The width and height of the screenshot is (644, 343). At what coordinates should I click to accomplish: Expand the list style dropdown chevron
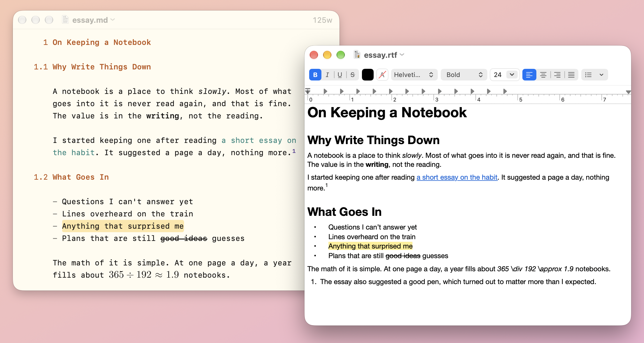[x=601, y=75]
